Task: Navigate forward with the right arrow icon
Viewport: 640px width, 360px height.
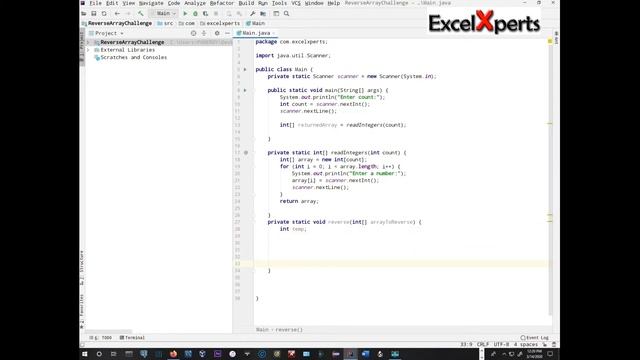Action: pyautogui.click(x=128, y=13)
